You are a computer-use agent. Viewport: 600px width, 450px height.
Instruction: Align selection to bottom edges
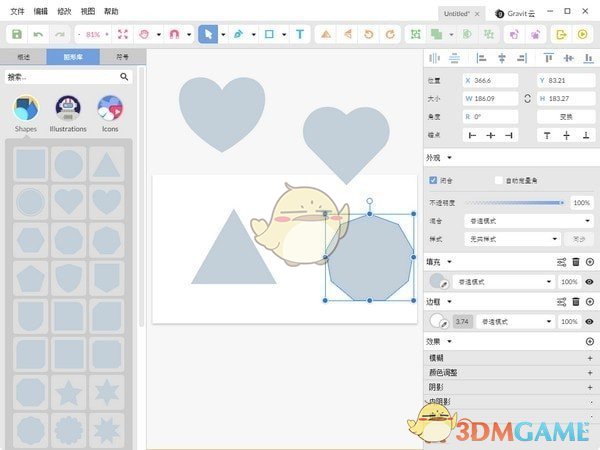point(589,58)
